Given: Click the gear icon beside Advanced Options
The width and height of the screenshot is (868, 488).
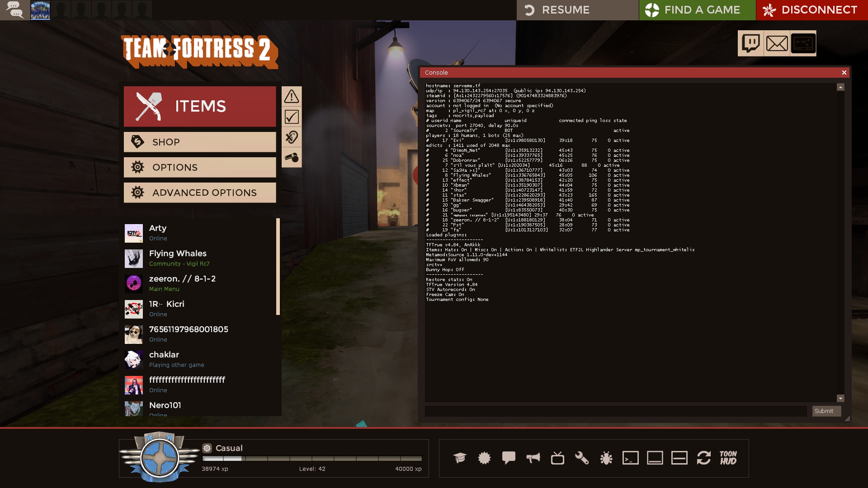Looking at the screenshot, I should 137,192.
